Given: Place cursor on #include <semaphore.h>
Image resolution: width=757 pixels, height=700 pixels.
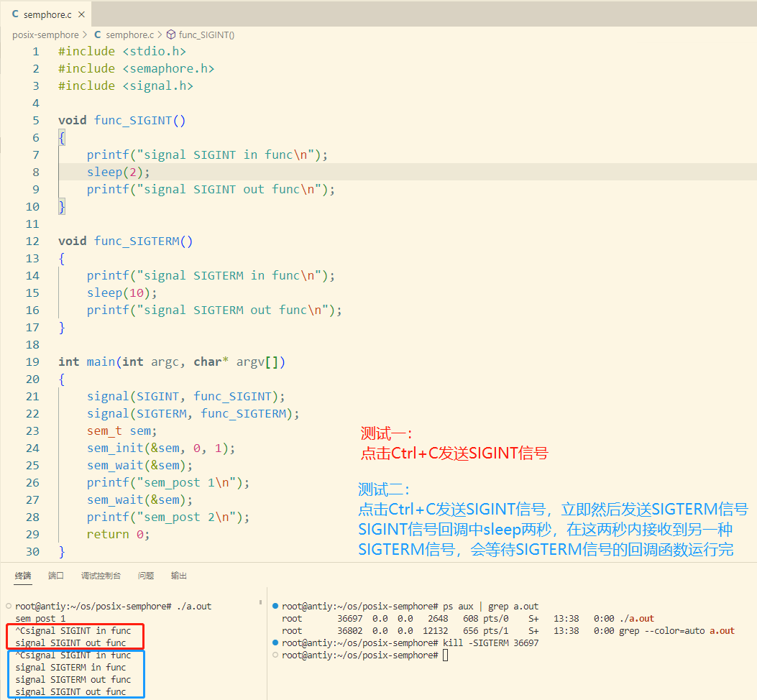Looking at the screenshot, I should coord(136,68).
